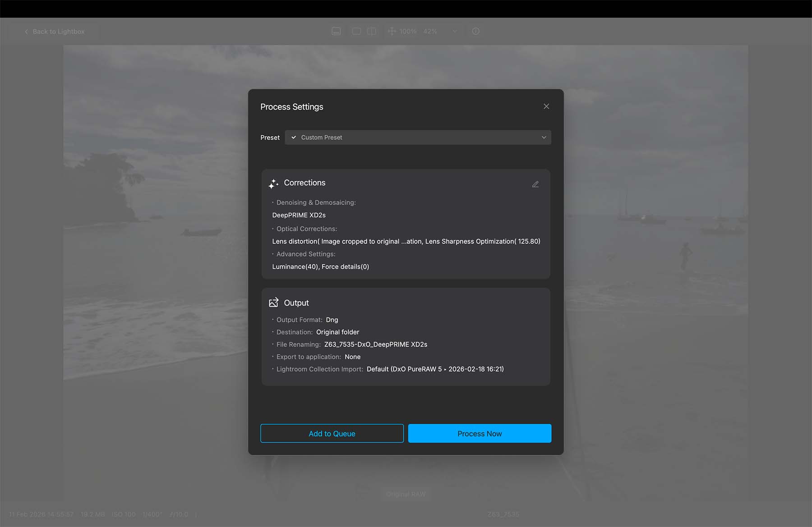This screenshot has height=527, width=812.
Task: Click the Preset dropdown arrow chevron
Action: point(544,137)
